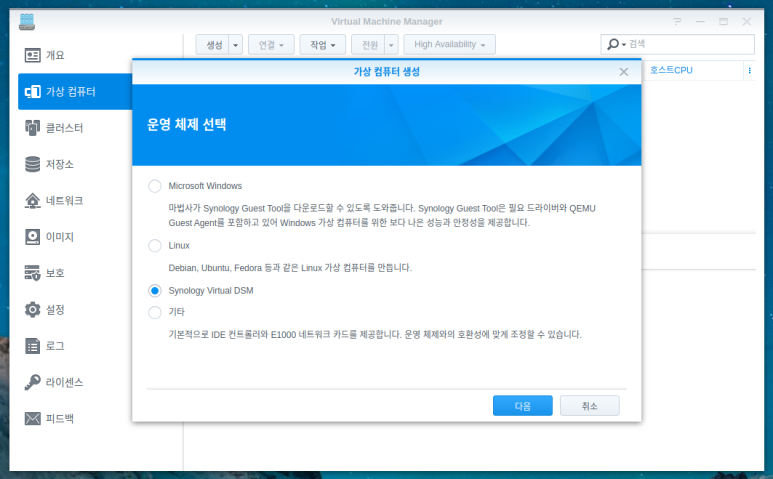The width and height of the screenshot is (773, 479).
Task: Open the 작업 dropdown menu
Action: (x=322, y=45)
